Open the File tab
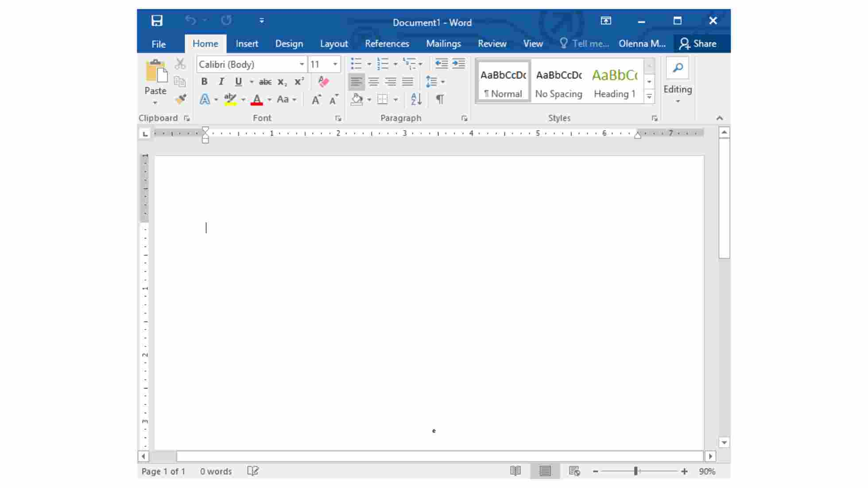The image size is (868, 488). 159,44
